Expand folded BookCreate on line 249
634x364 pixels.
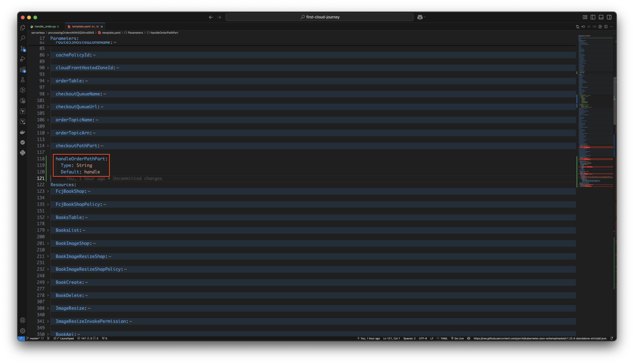48,282
